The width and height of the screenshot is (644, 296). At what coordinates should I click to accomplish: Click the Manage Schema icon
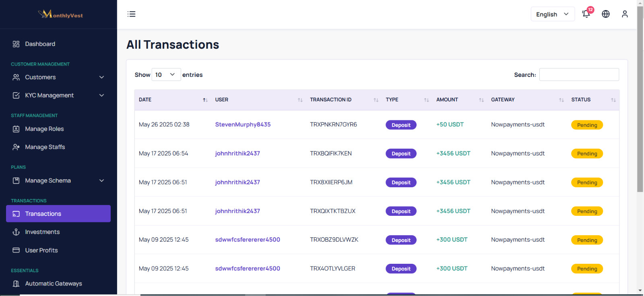(16, 180)
